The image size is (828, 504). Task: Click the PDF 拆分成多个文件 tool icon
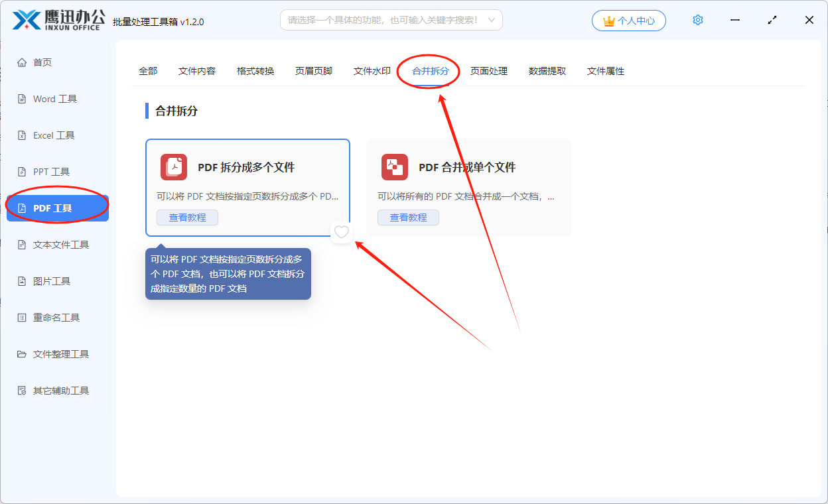(x=173, y=167)
